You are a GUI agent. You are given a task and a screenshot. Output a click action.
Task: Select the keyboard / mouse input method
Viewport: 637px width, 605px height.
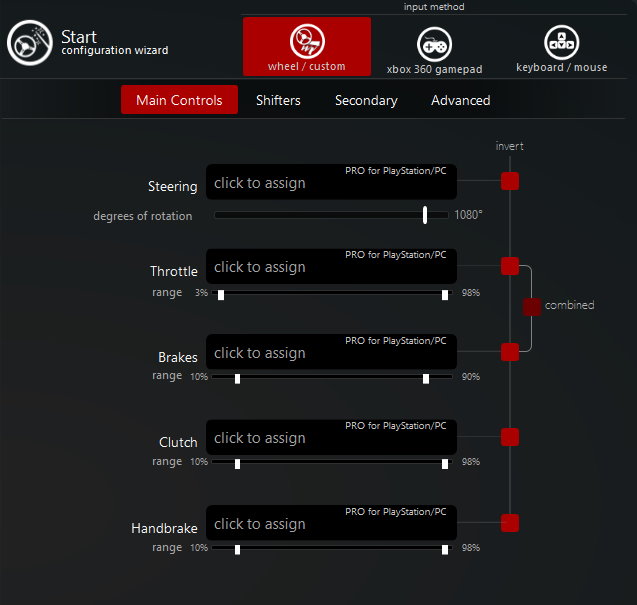[561, 49]
